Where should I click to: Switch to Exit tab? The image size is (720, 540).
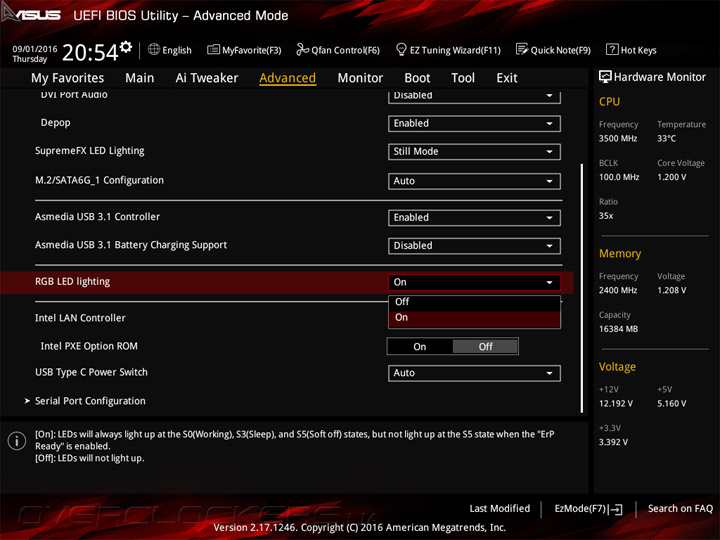coord(506,78)
